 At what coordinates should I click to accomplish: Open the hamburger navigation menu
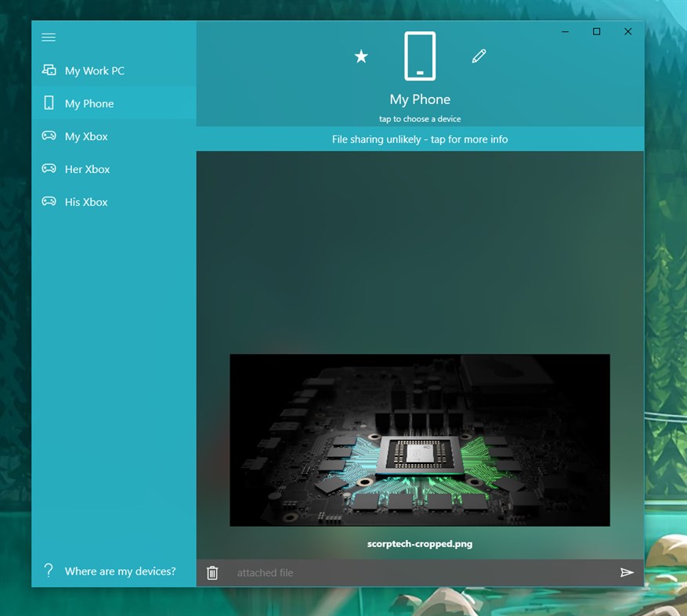point(48,37)
